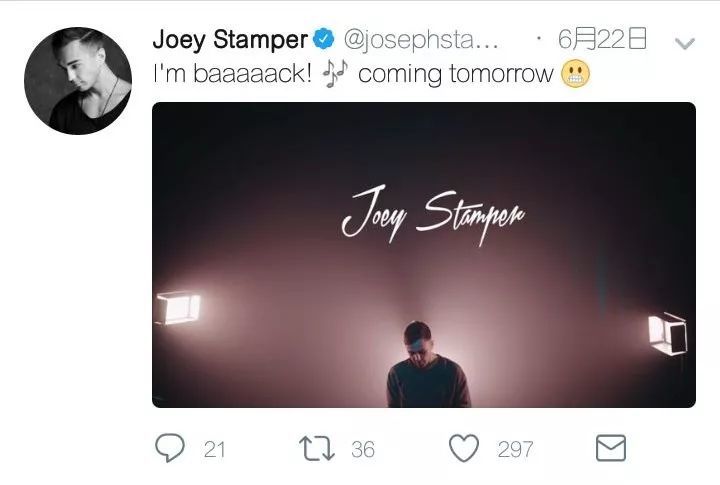Viewport: 720px width, 485px height.
Task: Click the grimacing face emoji
Action: pos(576,74)
